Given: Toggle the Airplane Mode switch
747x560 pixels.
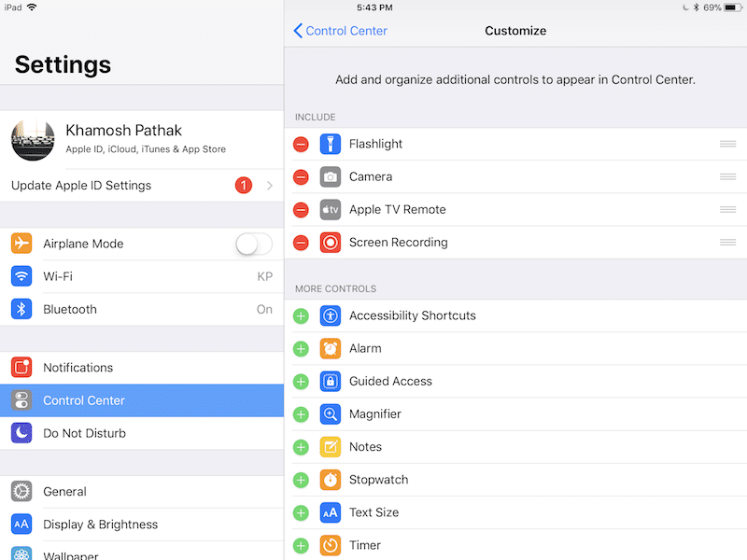Looking at the screenshot, I should click(253, 244).
